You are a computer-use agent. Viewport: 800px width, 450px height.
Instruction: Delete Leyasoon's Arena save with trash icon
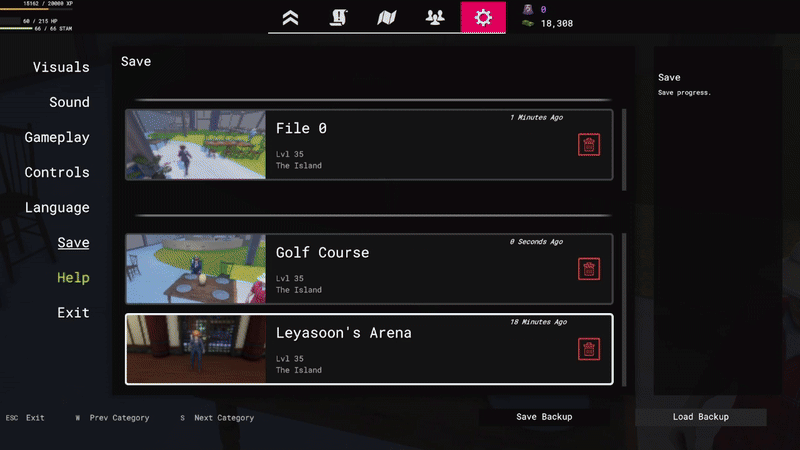click(589, 349)
